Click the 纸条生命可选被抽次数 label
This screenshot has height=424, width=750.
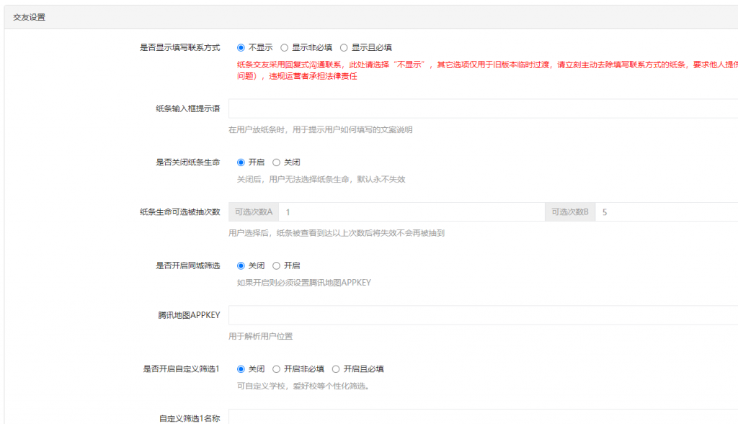point(180,212)
